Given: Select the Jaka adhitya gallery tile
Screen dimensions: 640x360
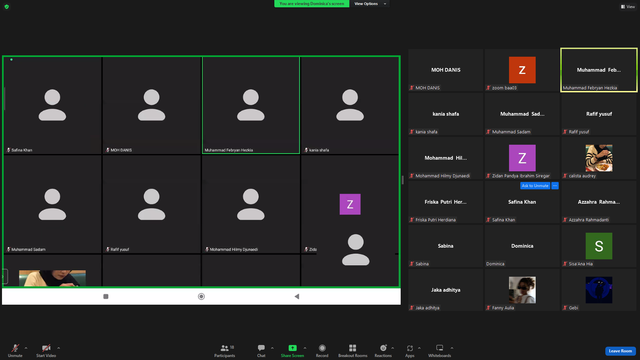Looking at the screenshot, I should [446, 291].
